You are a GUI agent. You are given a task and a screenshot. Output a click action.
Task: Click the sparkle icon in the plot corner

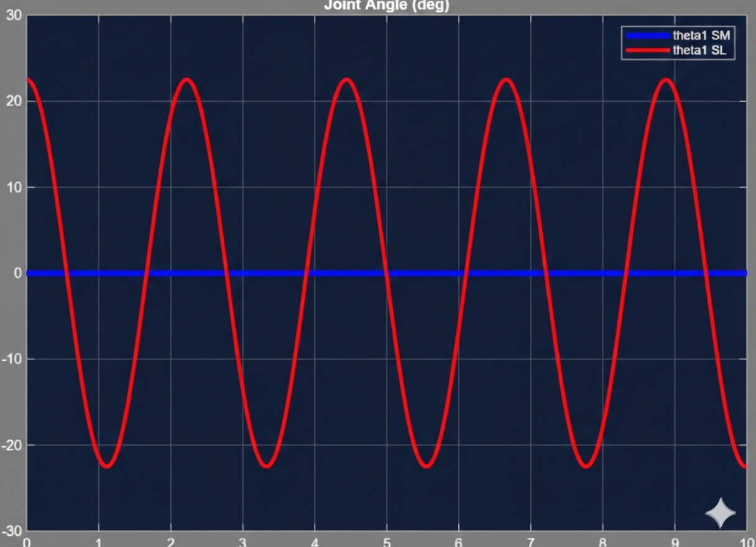(x=720, y=513)
